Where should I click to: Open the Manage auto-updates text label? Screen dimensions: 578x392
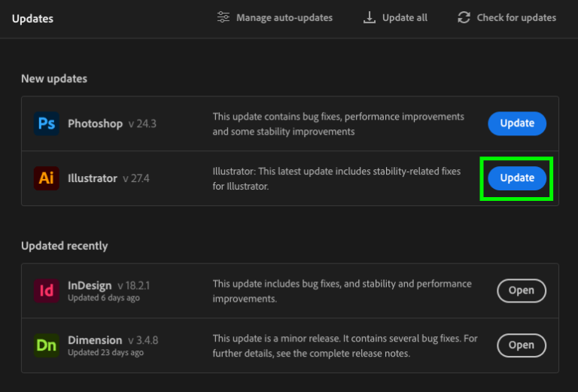tap(284, 17)
